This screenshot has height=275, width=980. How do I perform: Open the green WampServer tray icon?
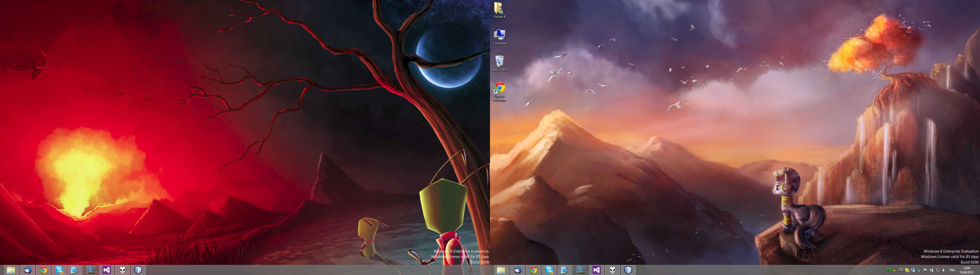click(x=889, y=270)
